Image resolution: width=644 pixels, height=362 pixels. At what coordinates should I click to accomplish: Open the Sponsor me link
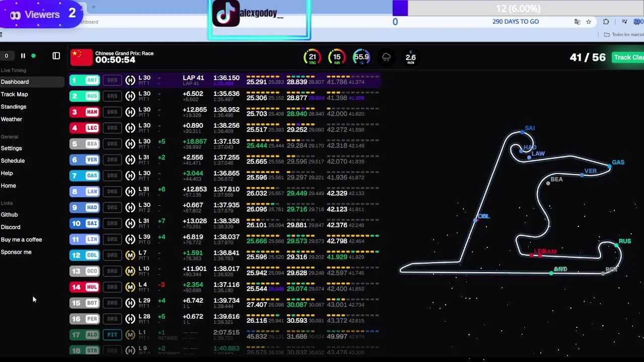click(x=16, y=252)
